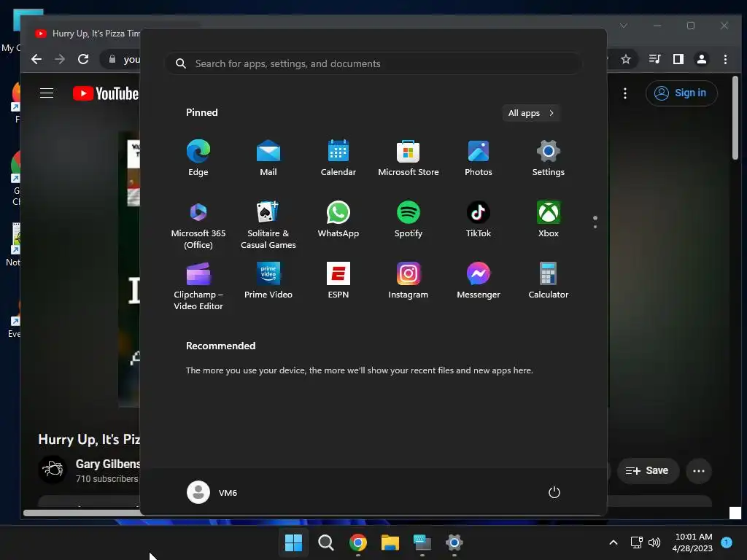
Task: Open the Calendar app
Action: point(338,158)
